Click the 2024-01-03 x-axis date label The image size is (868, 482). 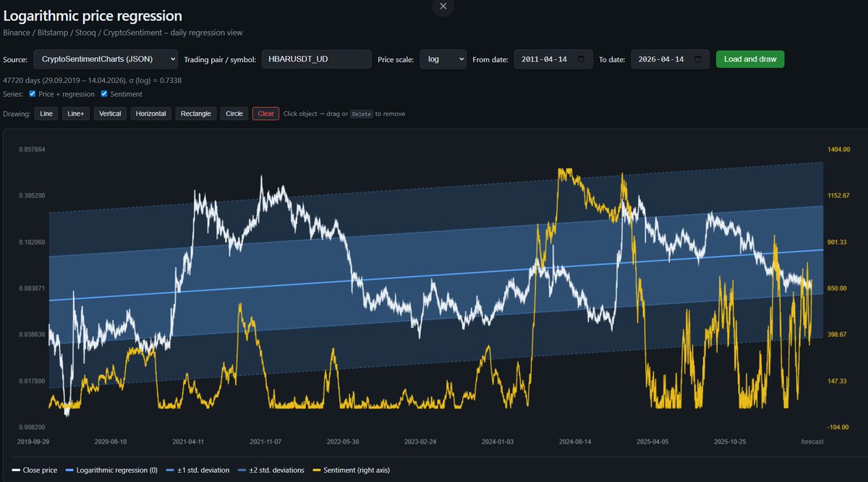pos(498,441)
